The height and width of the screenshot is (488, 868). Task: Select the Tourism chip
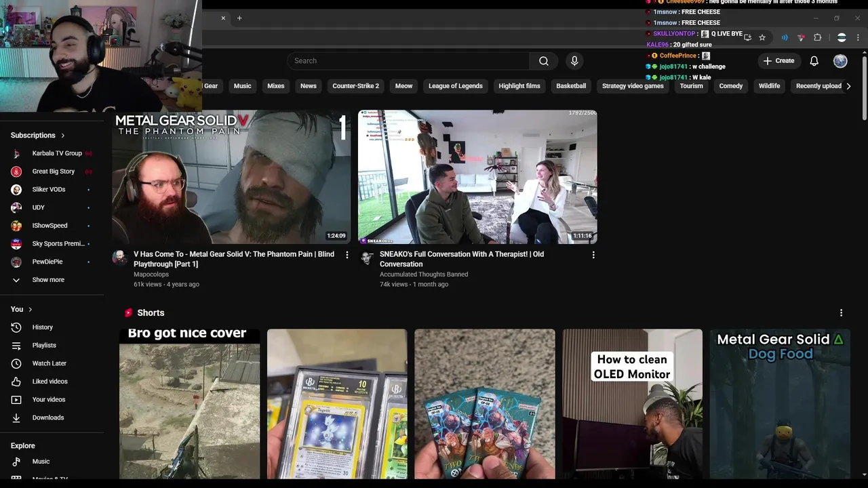692,86
